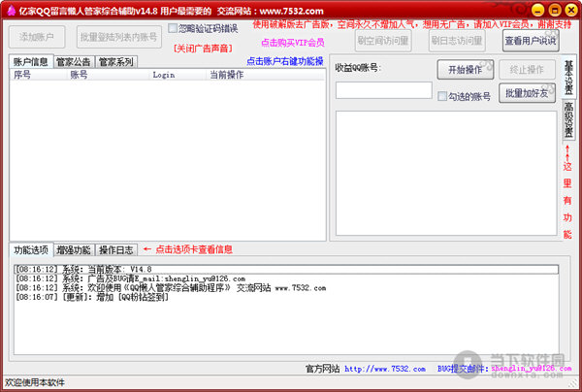Click the 刷空间访问量 button
Viewport: 582px width, 392px height.
[x=383, y=41]
